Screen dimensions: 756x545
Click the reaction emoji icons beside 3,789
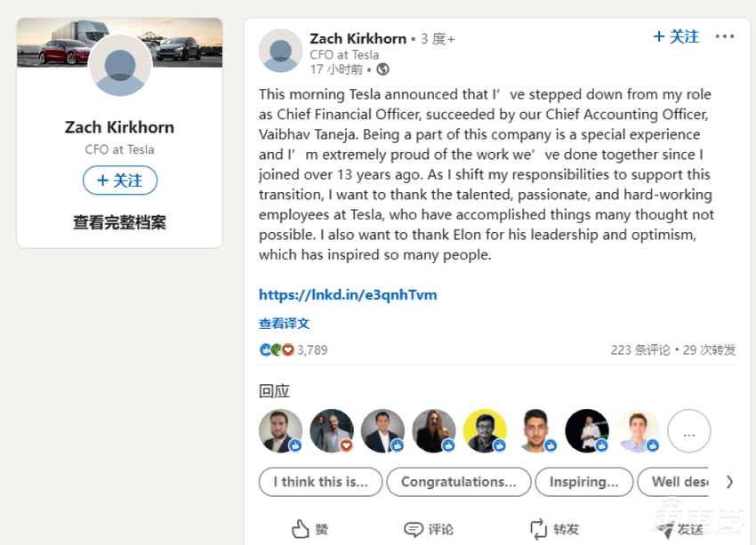coord(277,350)
